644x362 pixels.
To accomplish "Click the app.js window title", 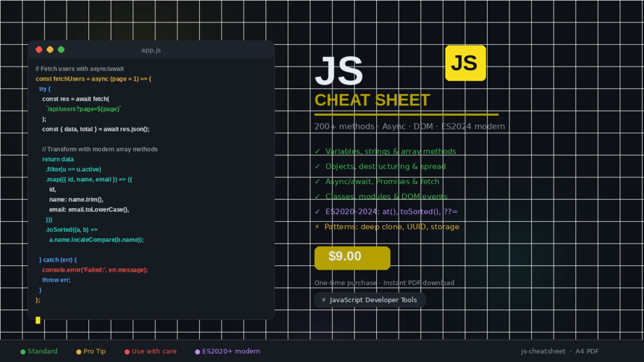I will click(151, 50).
